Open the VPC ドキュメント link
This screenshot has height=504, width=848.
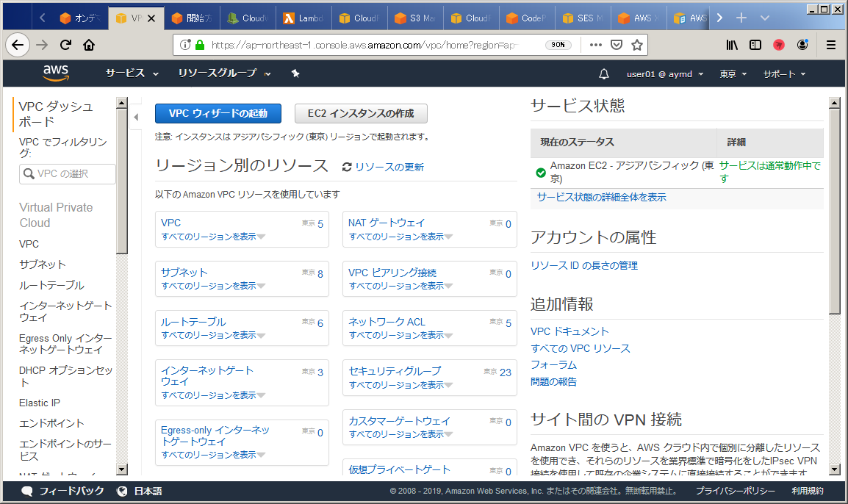pos(569,331)
